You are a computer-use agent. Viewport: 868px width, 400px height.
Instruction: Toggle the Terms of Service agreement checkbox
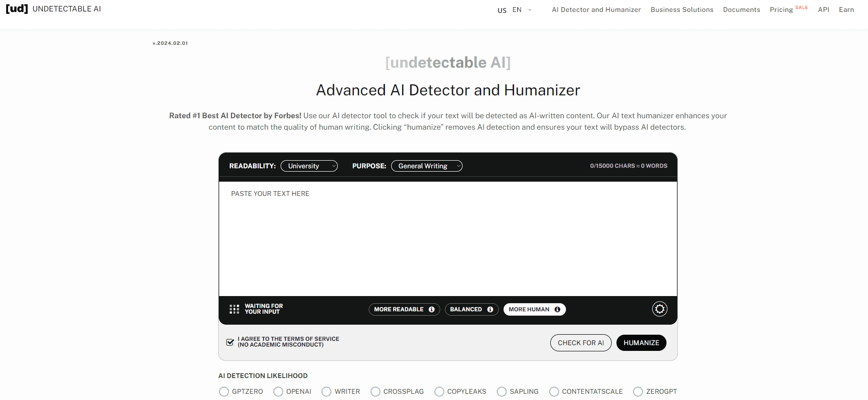(x=230, y=342)
